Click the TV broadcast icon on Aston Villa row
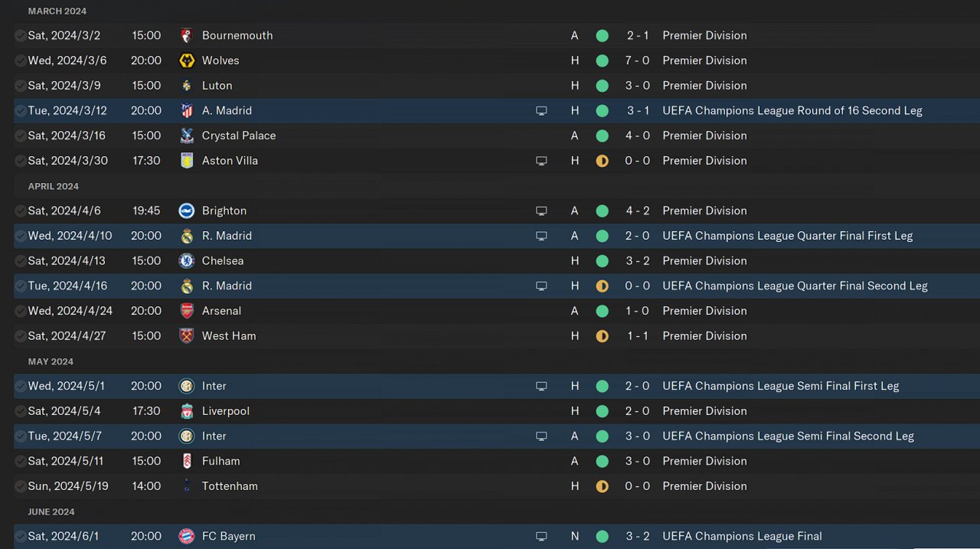The height and width of the screenshot is (549, 980). point(541,161)
